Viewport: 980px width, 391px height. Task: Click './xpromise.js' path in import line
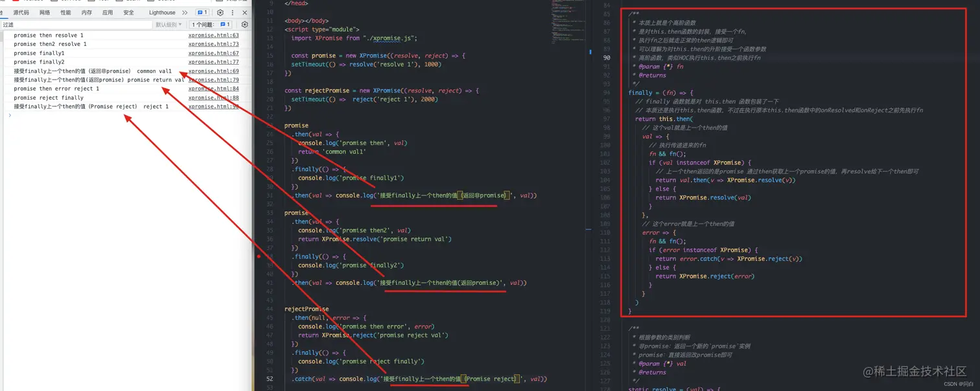(389, 38)
